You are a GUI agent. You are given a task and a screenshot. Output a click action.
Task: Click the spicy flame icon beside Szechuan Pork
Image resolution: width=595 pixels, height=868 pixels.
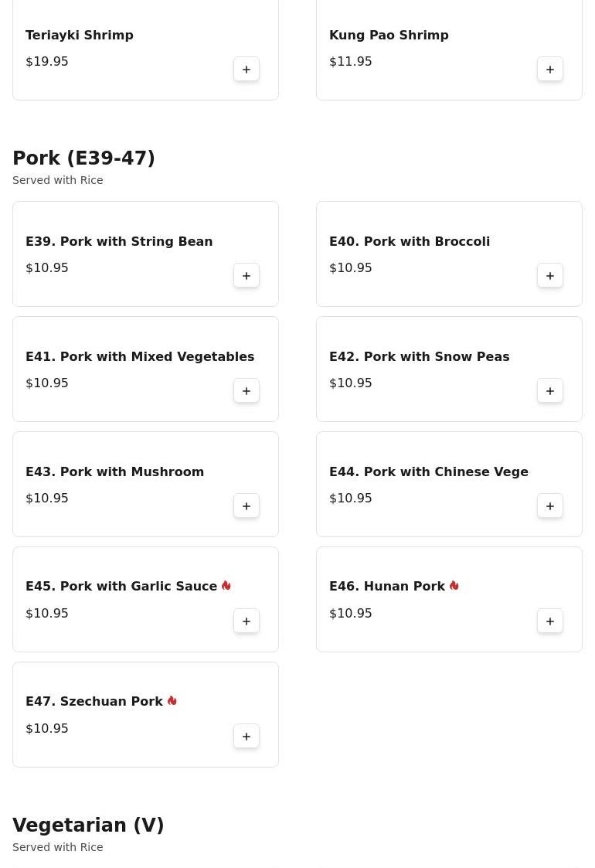(172, 701)
